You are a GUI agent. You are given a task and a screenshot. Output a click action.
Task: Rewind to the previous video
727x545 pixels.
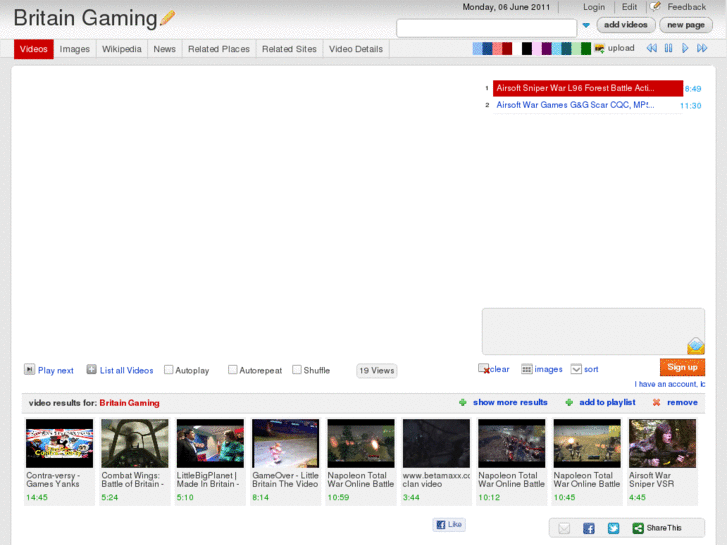click(651, 48)
